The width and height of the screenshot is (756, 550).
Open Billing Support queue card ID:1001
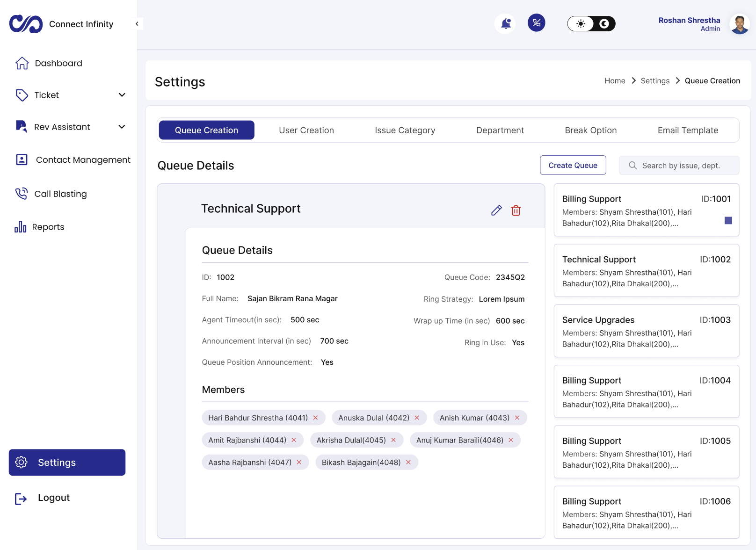pyautogui.click(x=647, y=210)
